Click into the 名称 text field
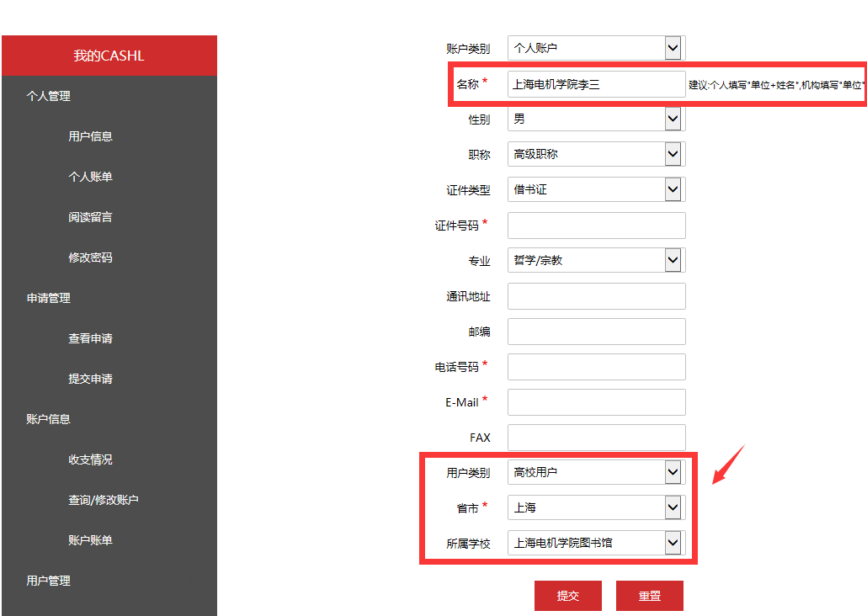This screenshot has height=616, width=867. click(x=596, y=84)
